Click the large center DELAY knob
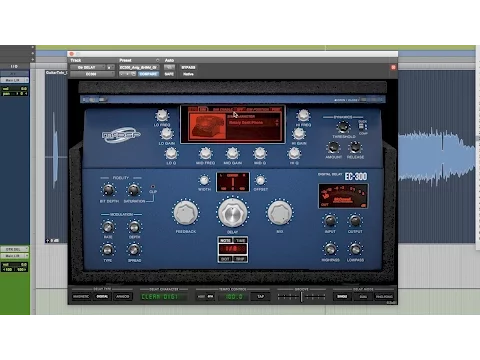This screenshot has width=480, height=360. click(x=233, y=213)
